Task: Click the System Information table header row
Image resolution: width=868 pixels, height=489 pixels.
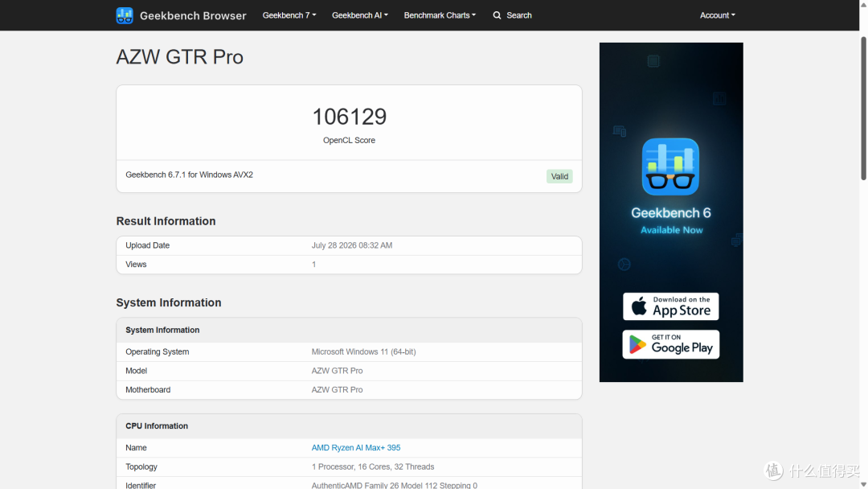Action: (x=350, y=330)
